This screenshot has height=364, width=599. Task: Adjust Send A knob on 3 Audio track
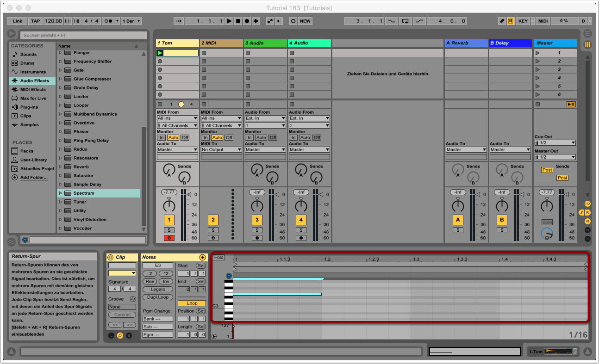tap(257, 170)
